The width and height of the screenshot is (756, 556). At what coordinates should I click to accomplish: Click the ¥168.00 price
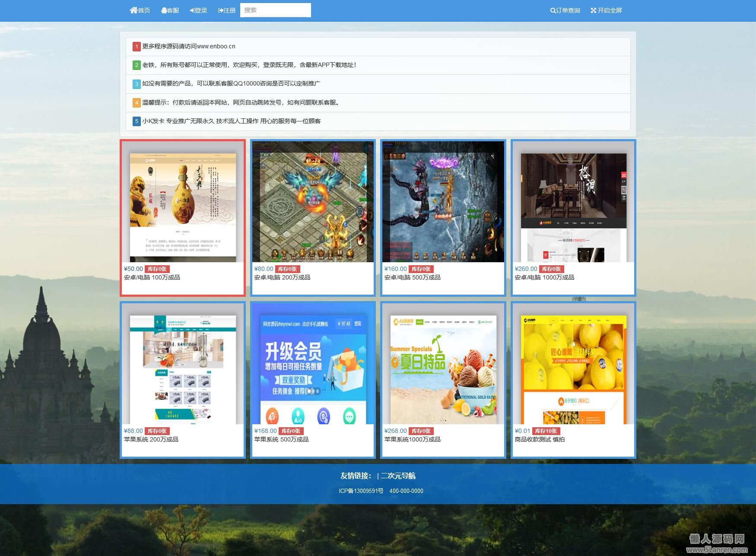265,431
